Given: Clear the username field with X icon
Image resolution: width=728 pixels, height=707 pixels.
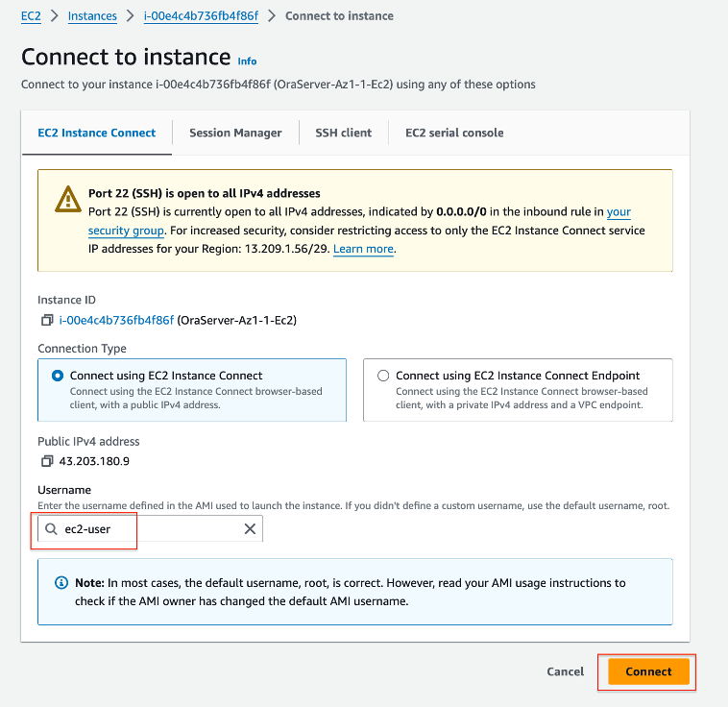Looking at the screenshot, I should (x=250, y=528).
